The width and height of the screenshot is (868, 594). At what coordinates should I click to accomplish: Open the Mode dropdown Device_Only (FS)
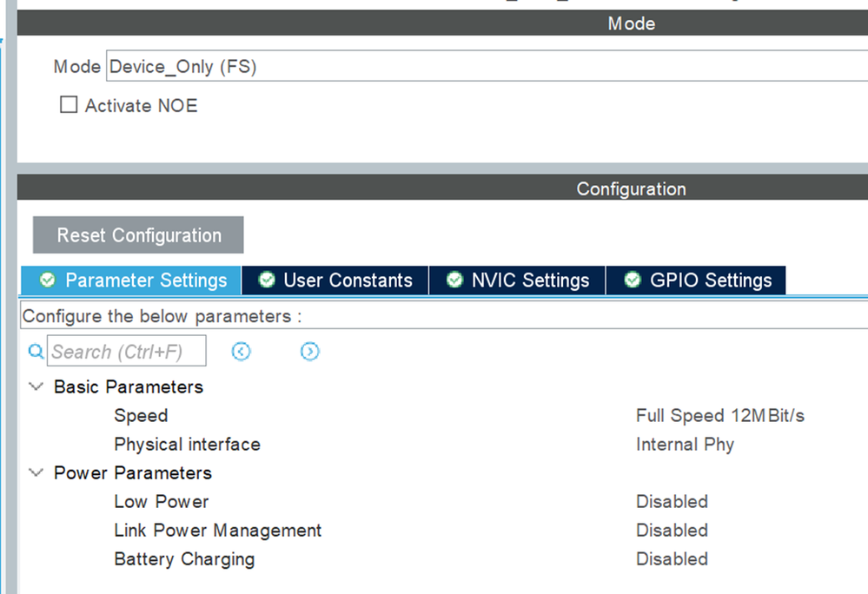(x=487, y=66)
